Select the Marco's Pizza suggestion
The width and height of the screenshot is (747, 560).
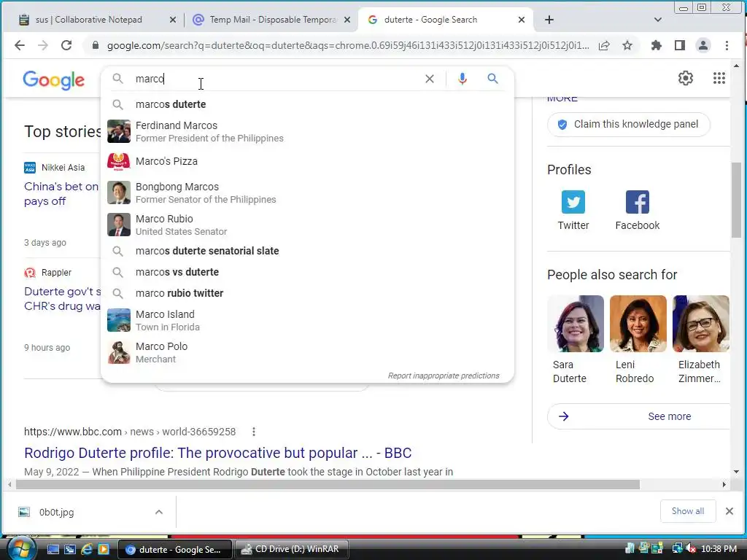pos(307,161)
